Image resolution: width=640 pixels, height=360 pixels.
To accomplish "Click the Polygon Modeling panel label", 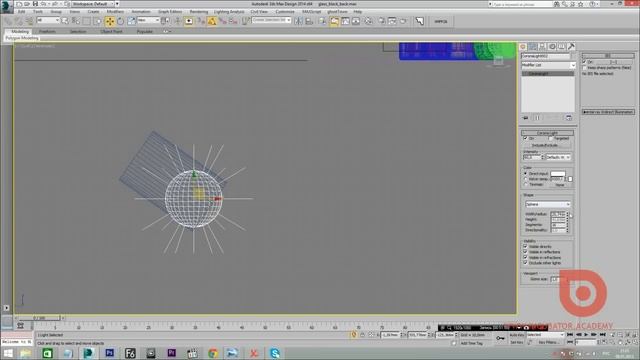I will coord(22,38).
